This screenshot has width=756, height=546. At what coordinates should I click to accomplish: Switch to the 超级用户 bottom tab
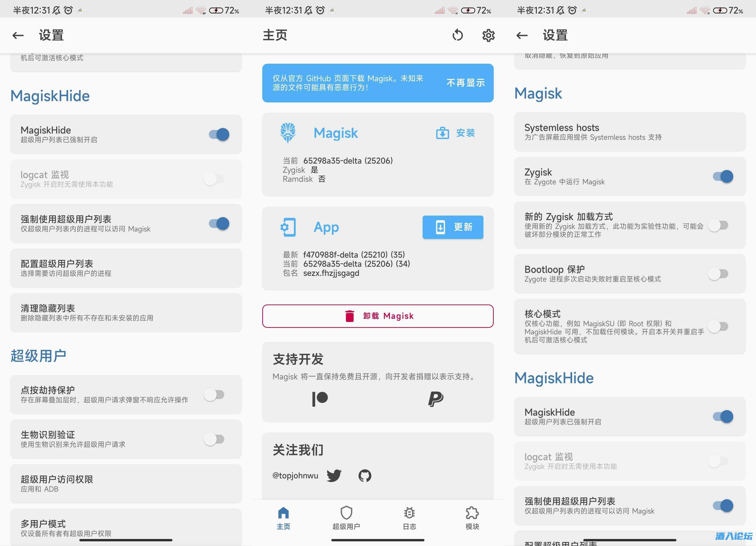point(346,518)
